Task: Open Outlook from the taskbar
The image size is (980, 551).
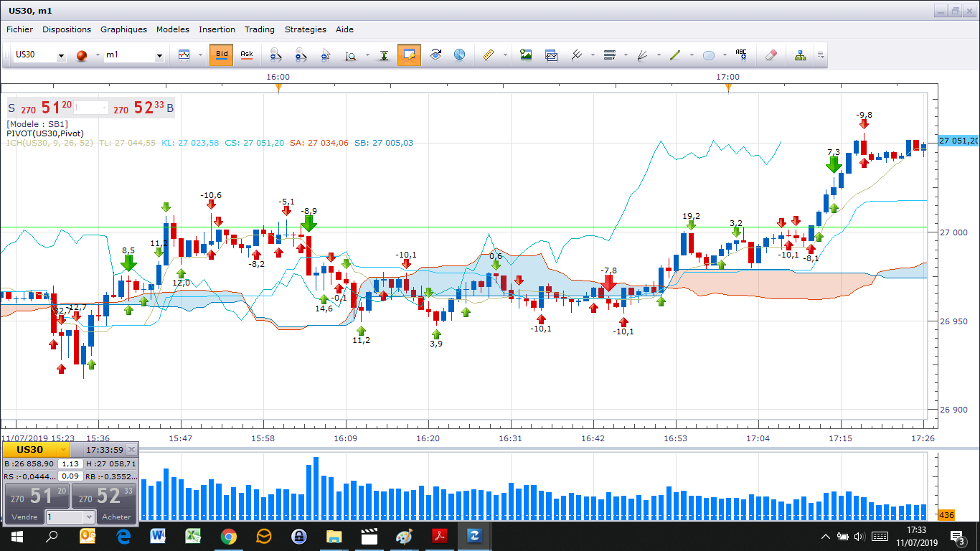Action: coord(88,536)
